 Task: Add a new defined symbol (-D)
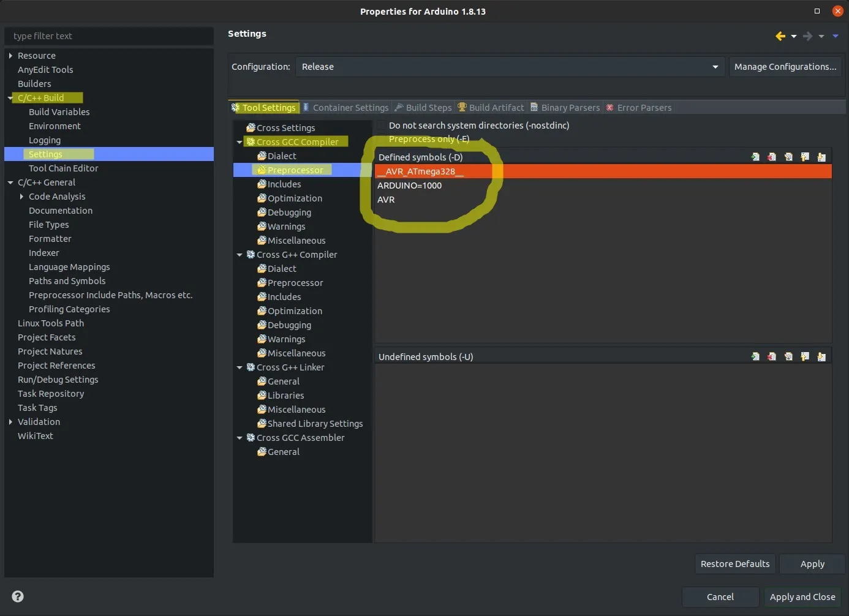pyautogui.click(x=755, y=157)
